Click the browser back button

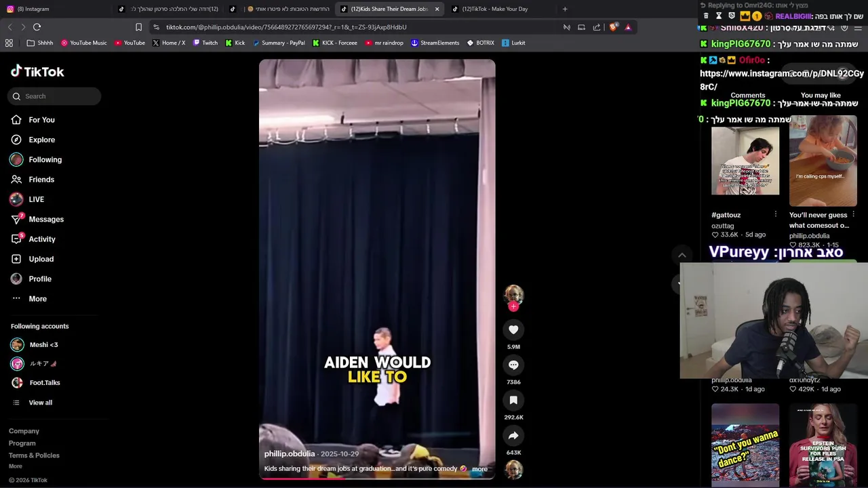pyautogui.click(x=9, y=27)
